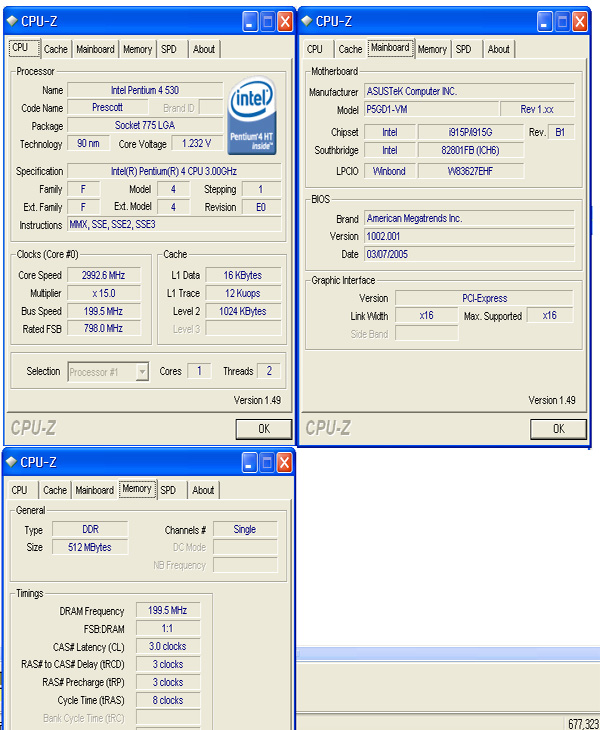Select active Memory tab in Memory window
The height and width of the screenshot is (730, 600).
click(137, 488)
